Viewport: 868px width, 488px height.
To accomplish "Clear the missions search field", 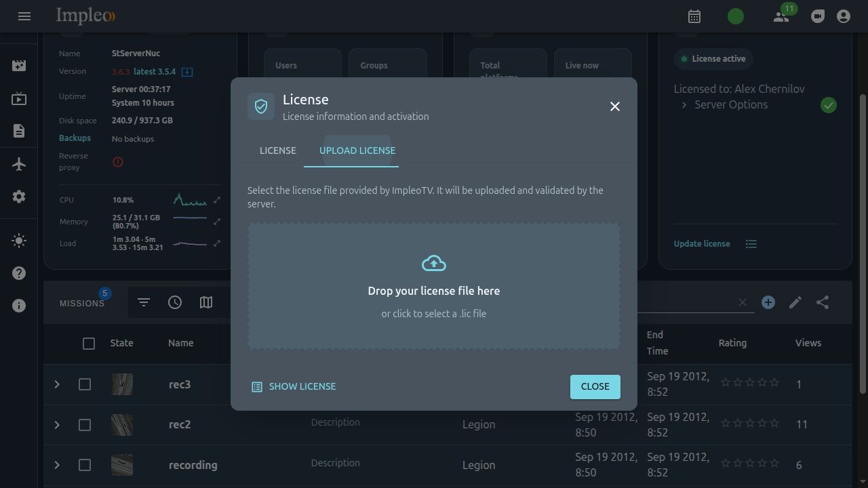I will [743, 302].
